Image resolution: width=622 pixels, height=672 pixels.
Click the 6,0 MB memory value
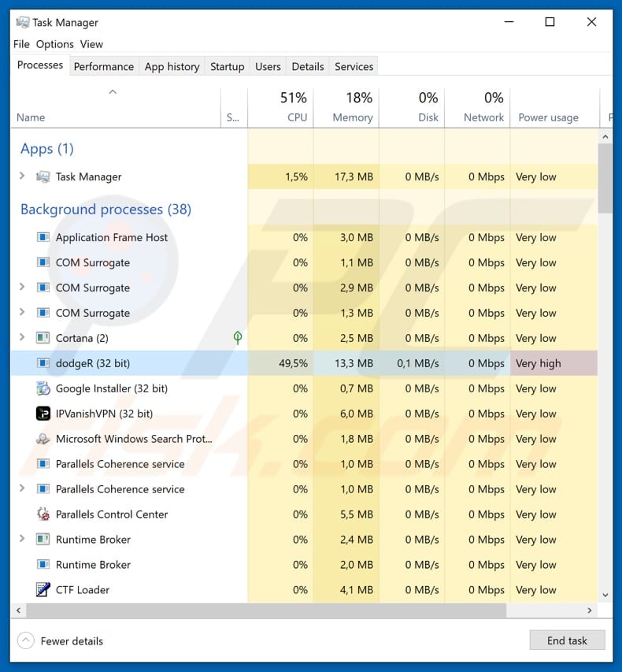(x=357, y=414)
